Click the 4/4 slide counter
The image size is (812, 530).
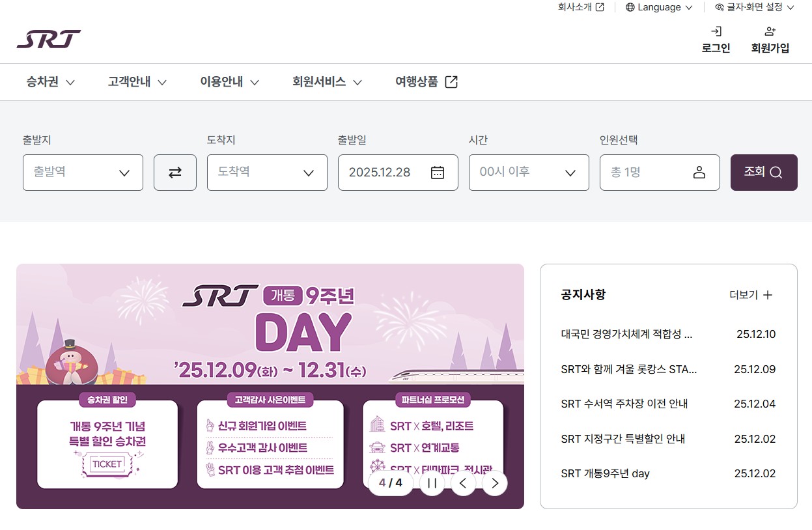(390, 483)
